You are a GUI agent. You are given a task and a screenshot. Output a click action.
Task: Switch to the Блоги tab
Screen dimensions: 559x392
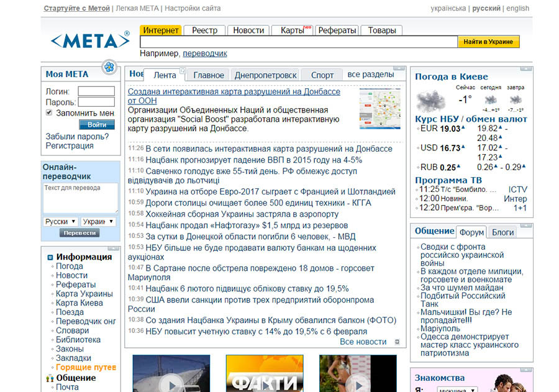coord(502,232)
